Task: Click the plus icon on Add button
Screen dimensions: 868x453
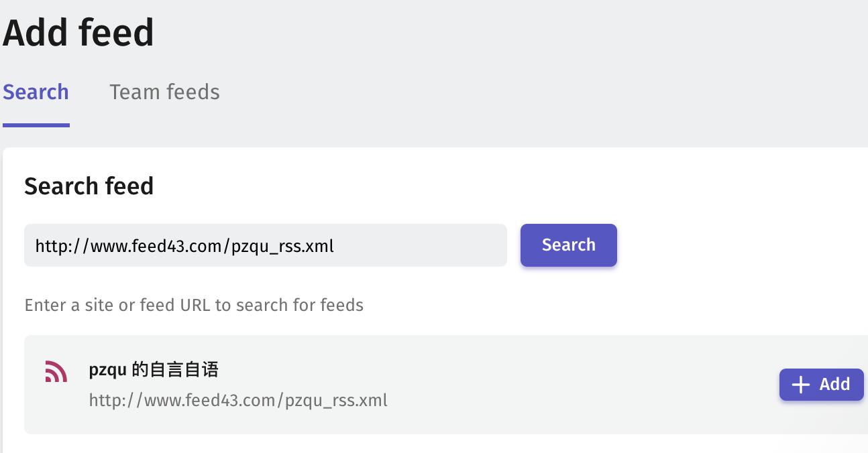Action: pyautogui.click(x=800, y=385)
